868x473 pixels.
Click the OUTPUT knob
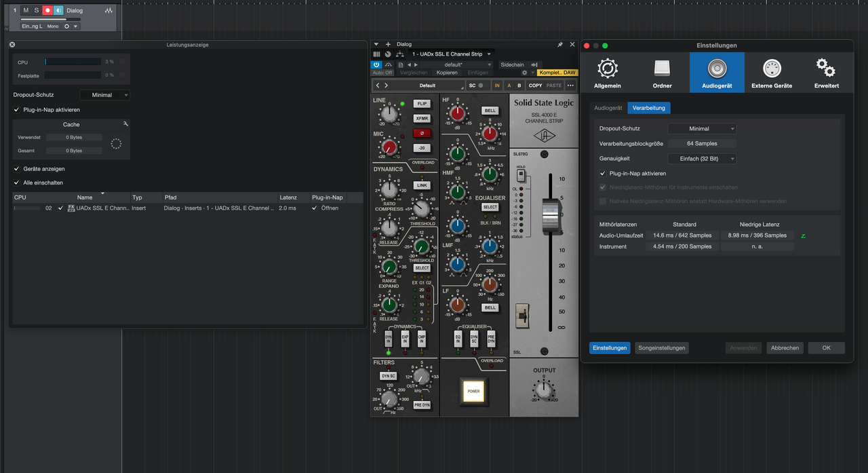pyautogui.click(x=543, y=390)
